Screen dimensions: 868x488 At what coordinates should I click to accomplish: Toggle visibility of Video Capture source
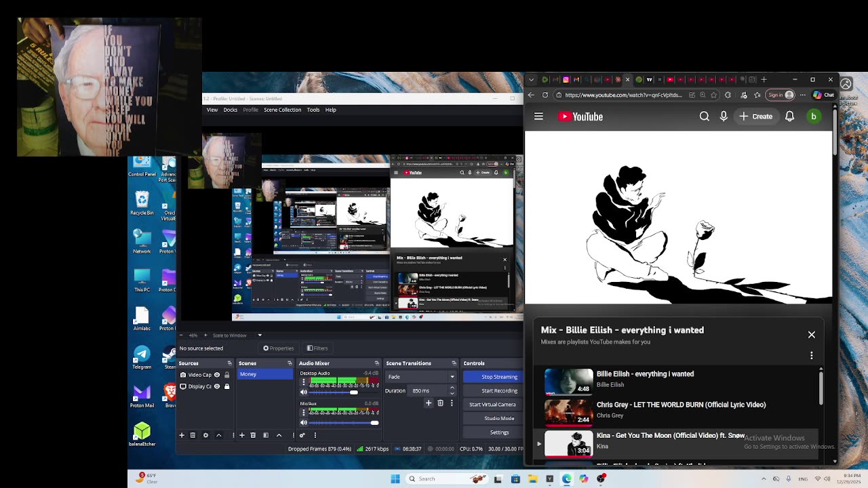217,375
